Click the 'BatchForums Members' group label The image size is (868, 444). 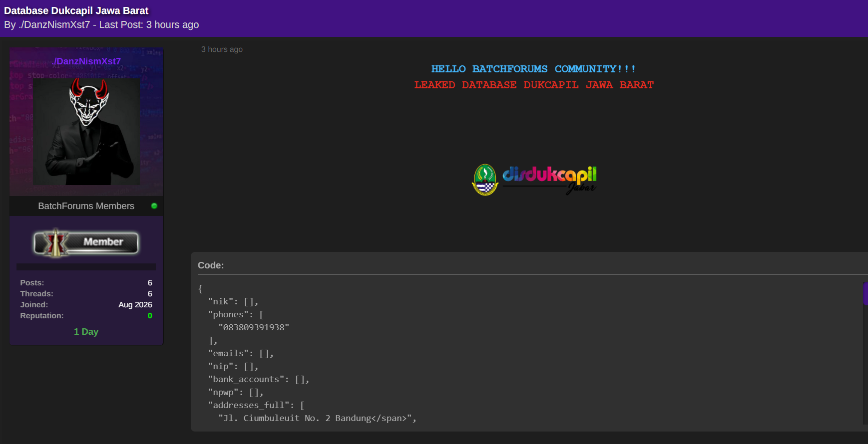86,206
